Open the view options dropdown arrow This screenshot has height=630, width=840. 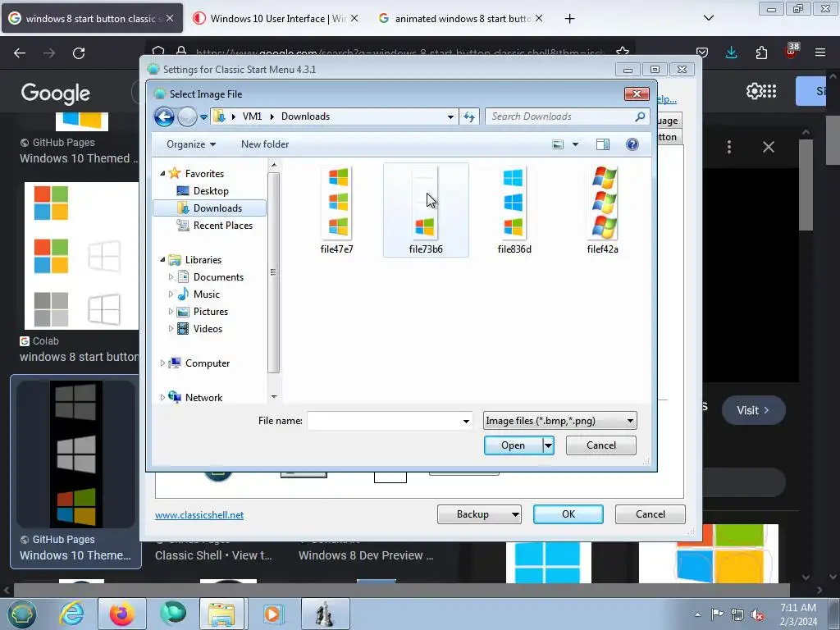click(x=575, y=144)
